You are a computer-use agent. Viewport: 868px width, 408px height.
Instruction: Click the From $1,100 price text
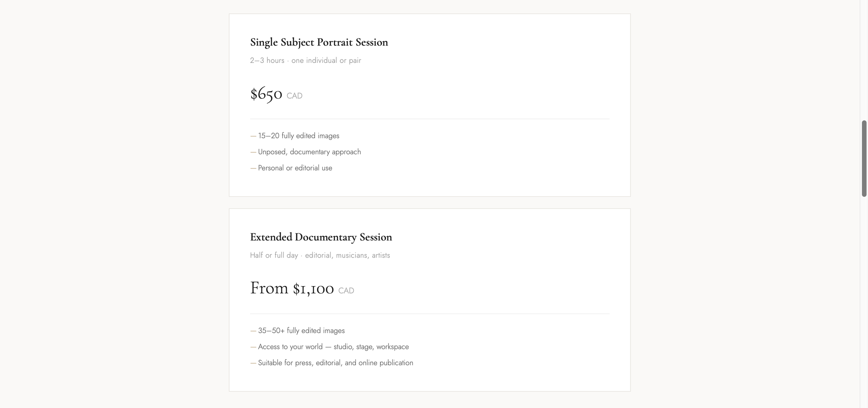[292, 289]
